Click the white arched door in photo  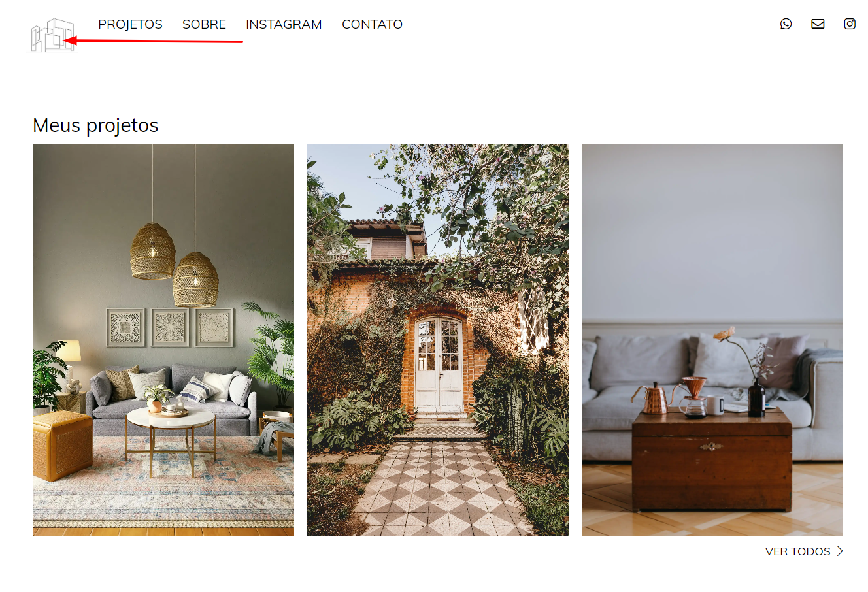tap(439, 363)
